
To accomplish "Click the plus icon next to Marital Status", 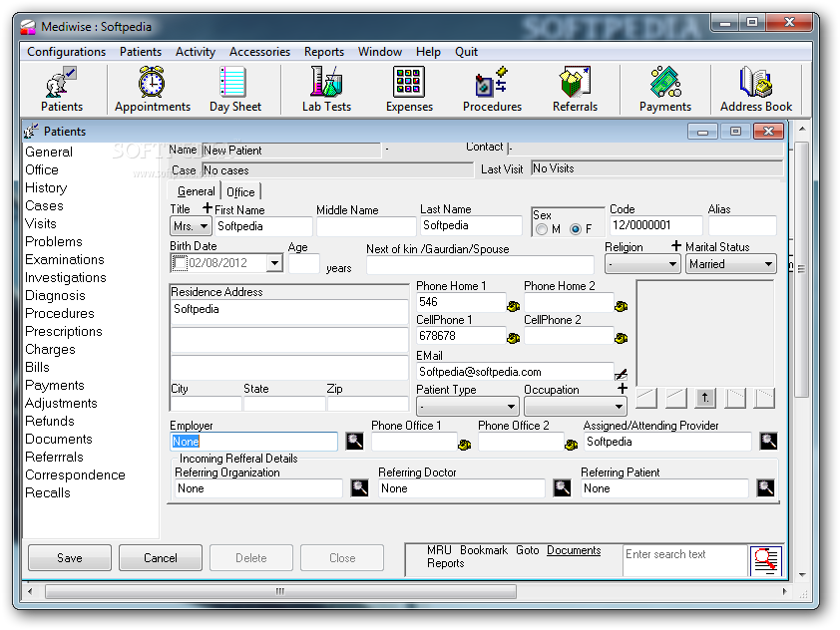I will (x=676, y=245).
